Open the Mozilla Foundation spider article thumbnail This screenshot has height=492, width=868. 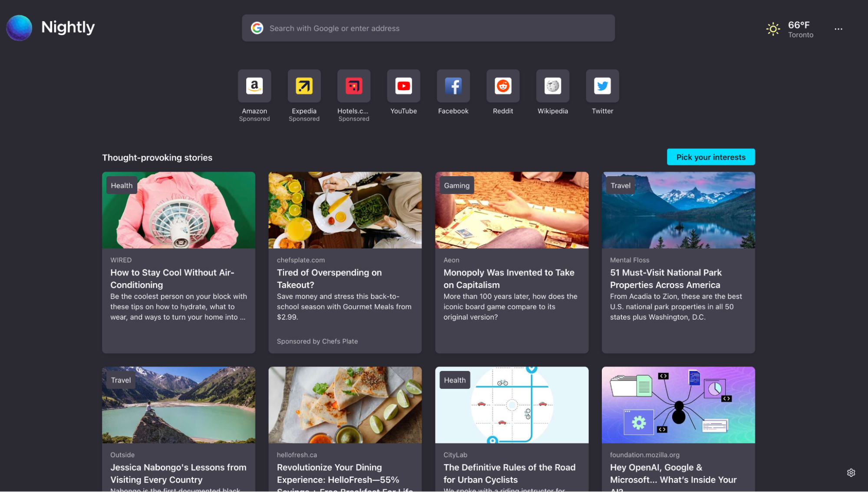point(678,405)
